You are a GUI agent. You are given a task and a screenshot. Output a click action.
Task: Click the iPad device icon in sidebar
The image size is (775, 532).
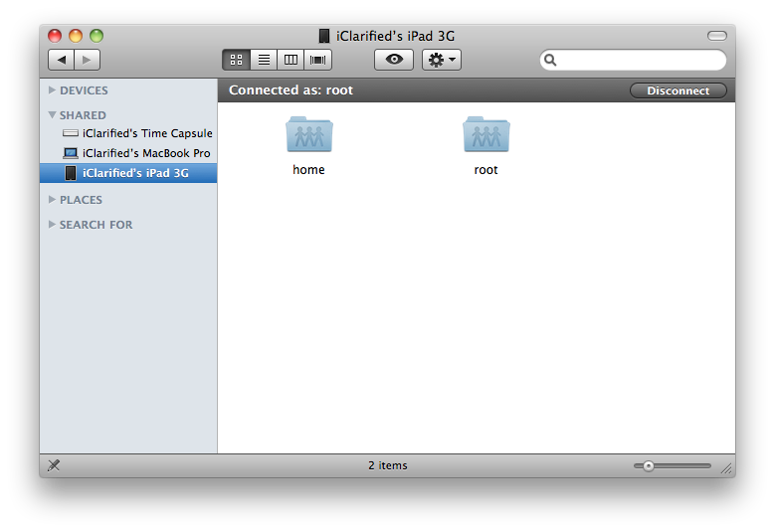pyautogui.click(x=71, y=173)
